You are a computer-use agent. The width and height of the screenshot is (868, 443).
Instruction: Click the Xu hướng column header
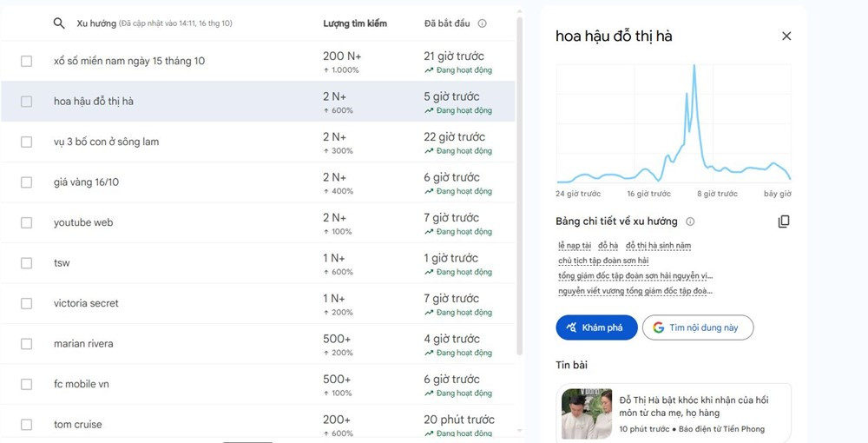(96, 23)
